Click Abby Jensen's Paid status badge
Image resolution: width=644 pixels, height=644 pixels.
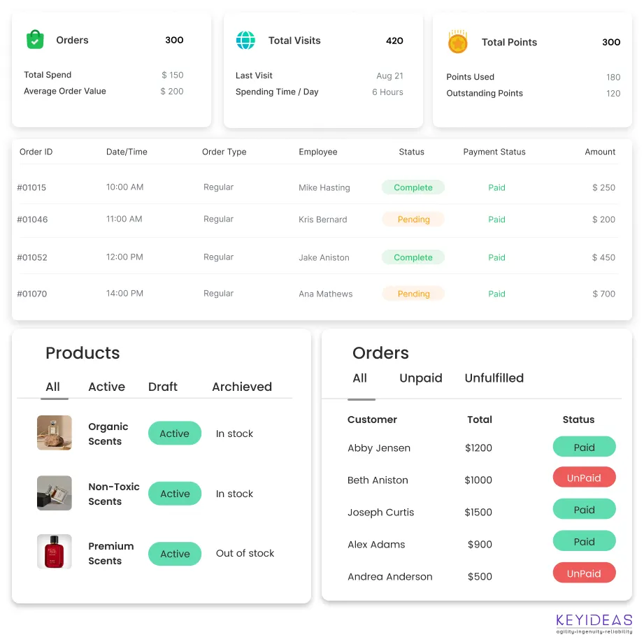(x=584, y=447)
